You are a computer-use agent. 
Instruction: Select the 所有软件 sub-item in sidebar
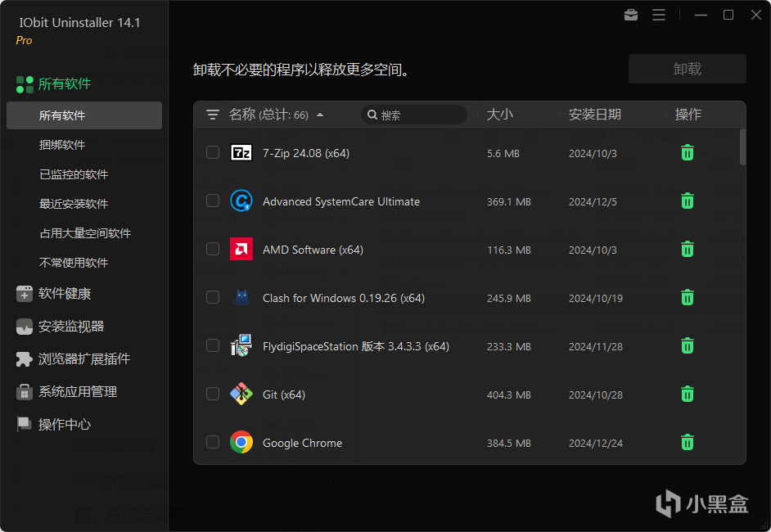[x=84, y=115]
